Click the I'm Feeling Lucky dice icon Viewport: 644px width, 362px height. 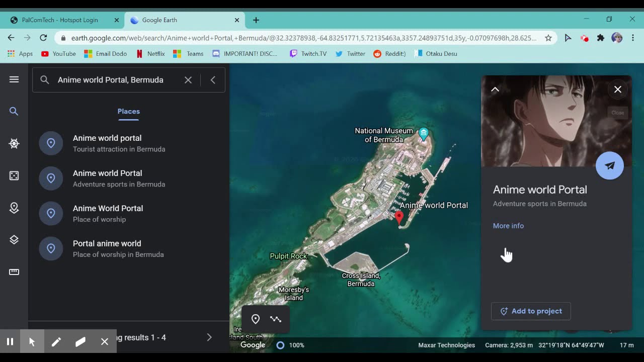click(14, 175)
